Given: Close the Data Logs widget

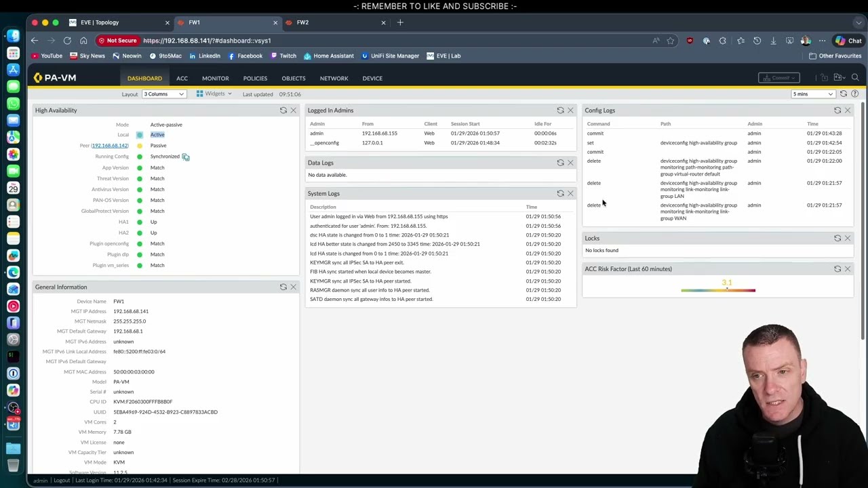Looking at the screenshot, I should (570, 163).
